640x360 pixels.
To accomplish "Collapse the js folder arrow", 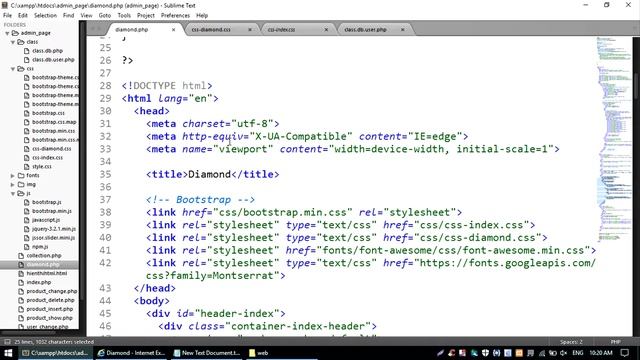I will [13, 193].
